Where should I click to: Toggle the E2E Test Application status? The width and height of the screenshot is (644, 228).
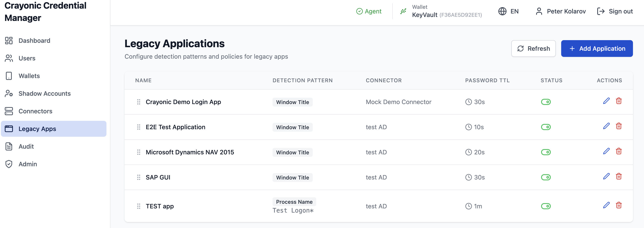(546, 127)
